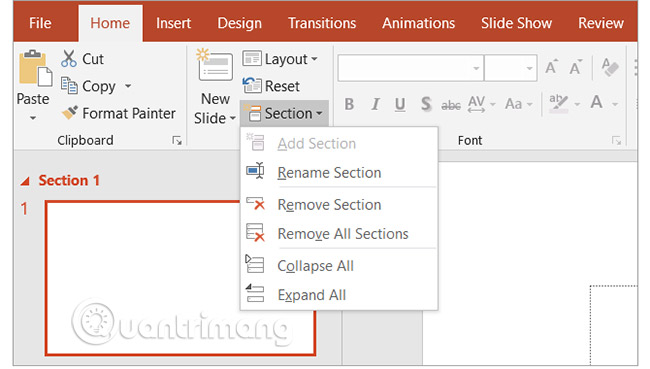Image resolution: width=650 pixels, height=369 pixels.
Task: Click the font color A button
Action: pos(597,102)
